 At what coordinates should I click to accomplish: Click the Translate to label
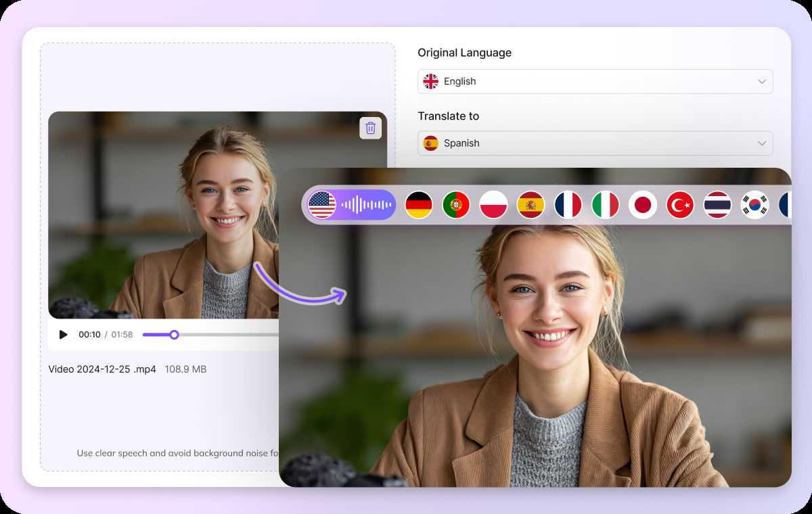(x=448, y=116)
